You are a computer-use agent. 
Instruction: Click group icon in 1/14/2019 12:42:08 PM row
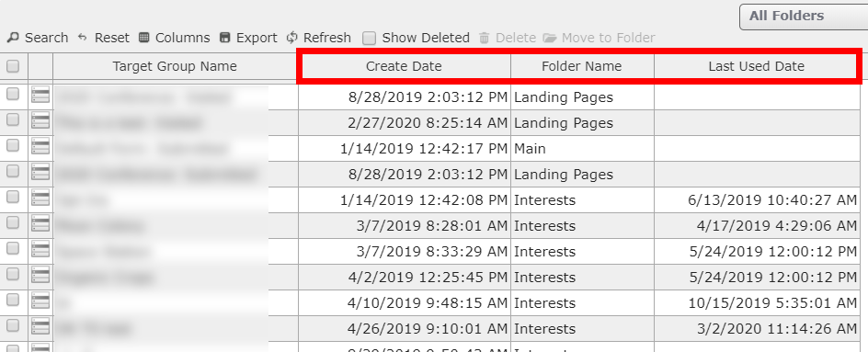[x=40, y=199]
